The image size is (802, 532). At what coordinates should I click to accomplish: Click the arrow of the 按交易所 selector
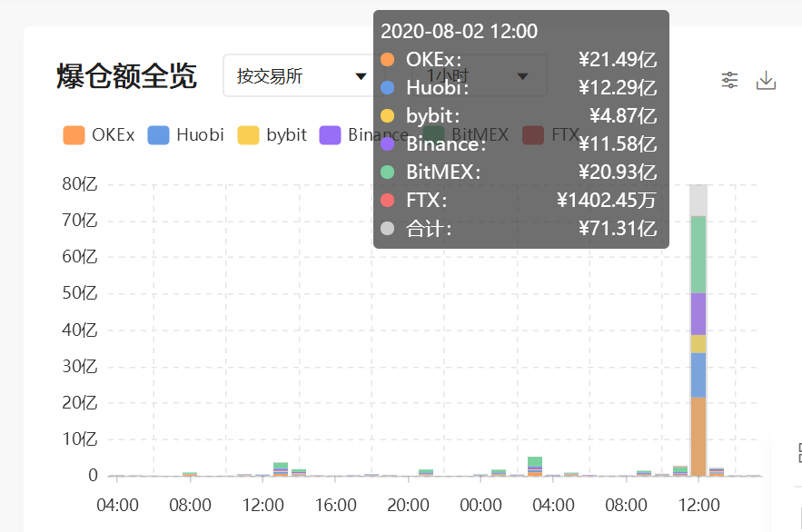(x=361, y=76)
